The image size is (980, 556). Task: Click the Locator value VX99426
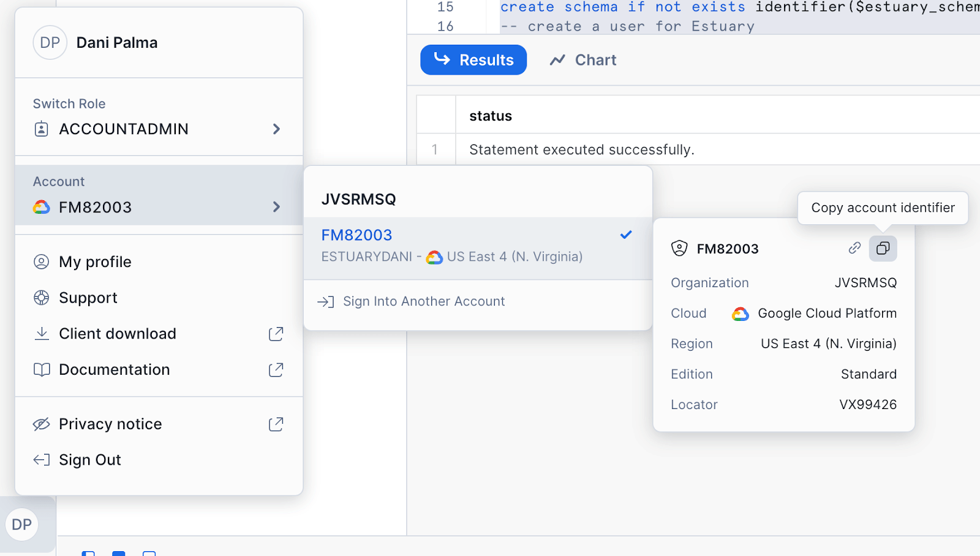coord(868,405)
